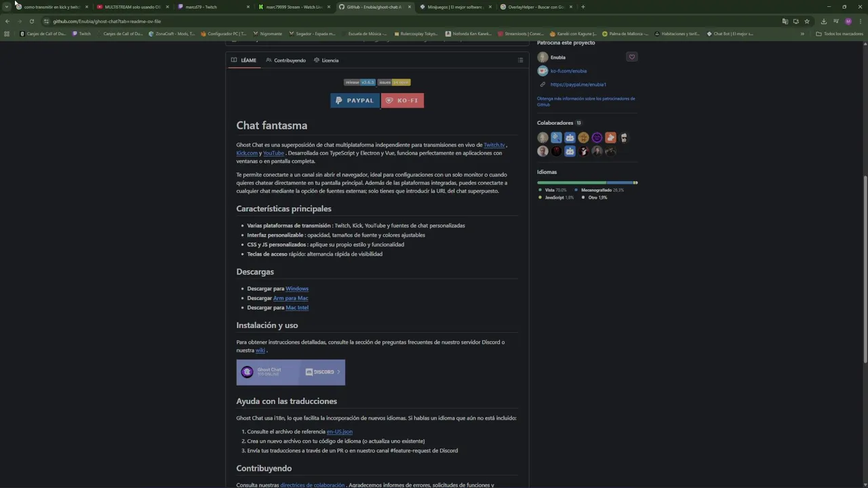868x488 pixels.
Task: Open the Palma de Mallorca bookmark
Action: click(625, 33)
